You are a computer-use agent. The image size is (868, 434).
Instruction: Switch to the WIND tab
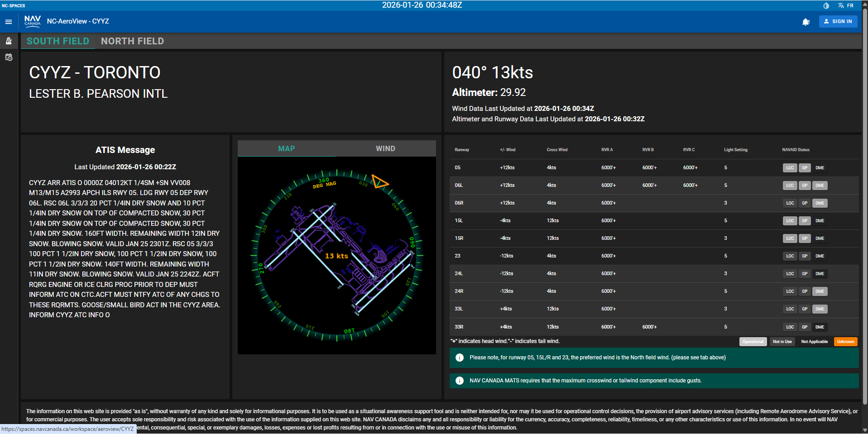[385, 148]
